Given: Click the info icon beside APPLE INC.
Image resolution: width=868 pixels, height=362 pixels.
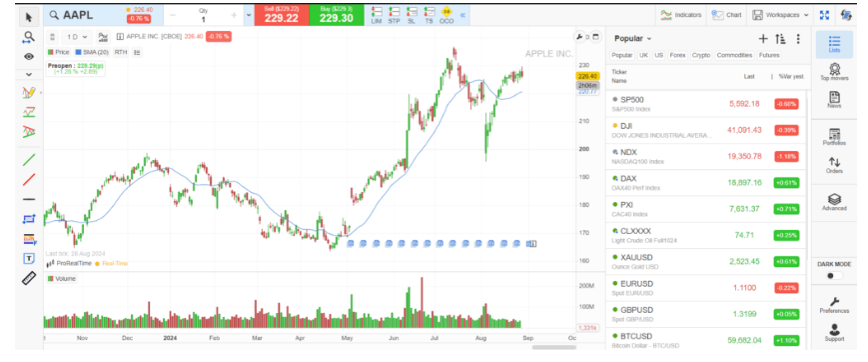Looking at the screenshot, I should pos(120,37).
